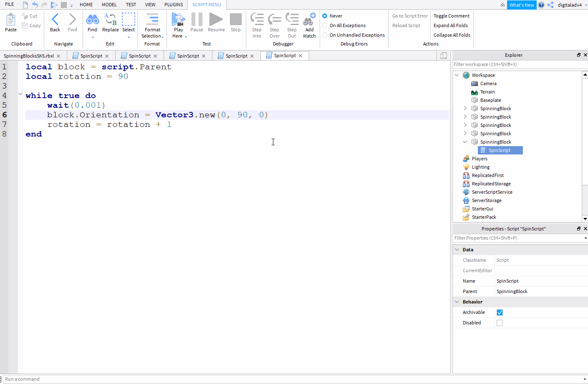
Task: Expand the first SpinningBlock node
Action: tap(465, 109)
